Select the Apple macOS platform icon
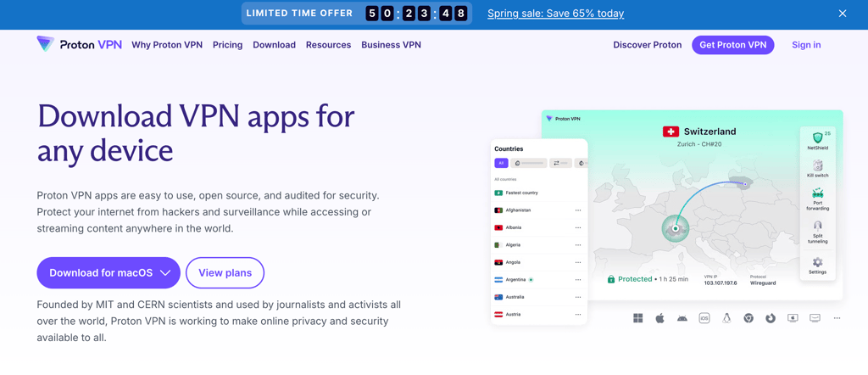 click(x=659, y=318)
